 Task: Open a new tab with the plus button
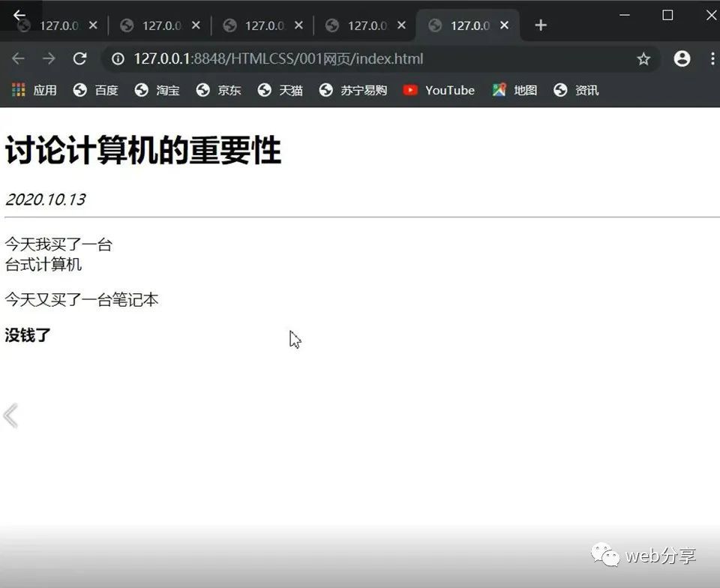541,25
